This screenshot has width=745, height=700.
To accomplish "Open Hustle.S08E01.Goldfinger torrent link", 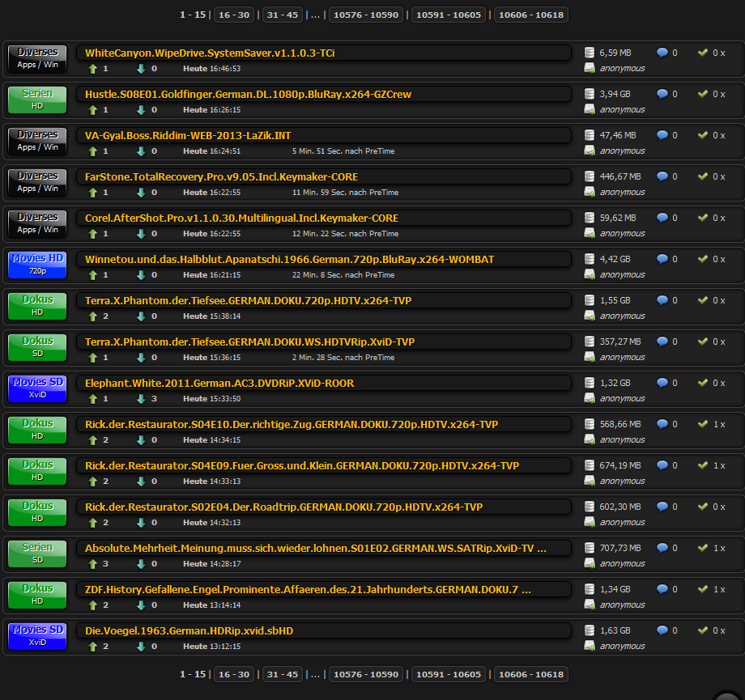I will pyautogui.click(x=248, y=94).
